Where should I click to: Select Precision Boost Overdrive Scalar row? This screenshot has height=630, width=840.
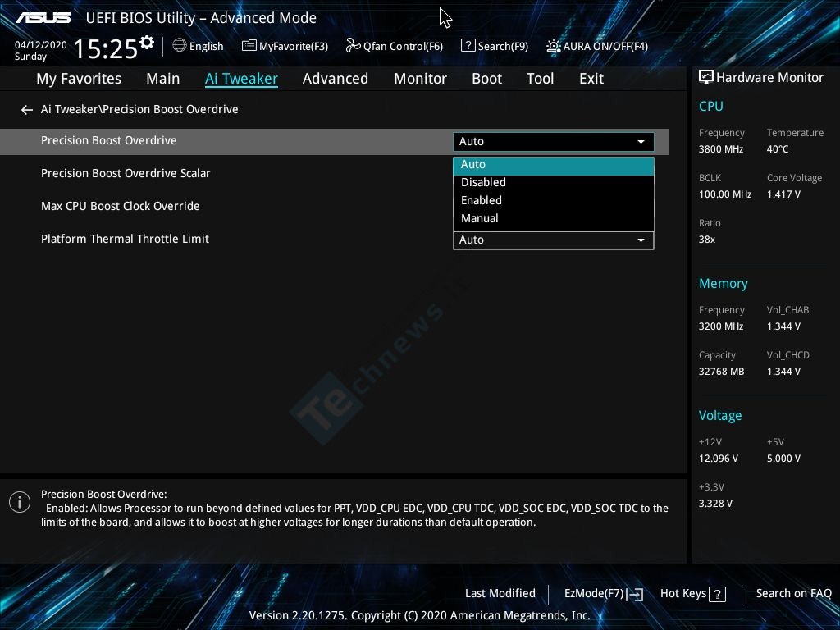click(126, 174)
